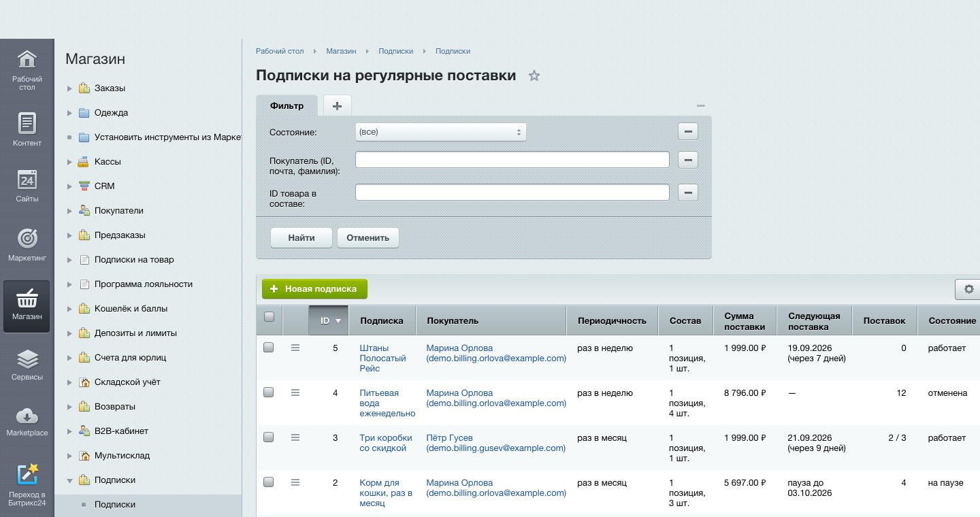Expand the Заказы tree node
Viewport: 980px width, 517px height.
[x=69, y=88]
